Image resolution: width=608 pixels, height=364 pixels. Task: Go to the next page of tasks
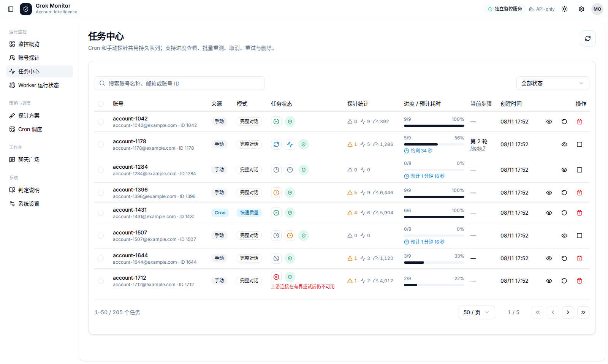568,312
